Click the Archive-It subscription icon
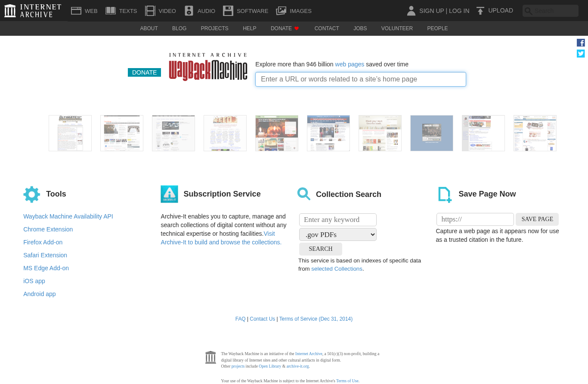This screenshot has height=384, width=588. click(169, 194)
